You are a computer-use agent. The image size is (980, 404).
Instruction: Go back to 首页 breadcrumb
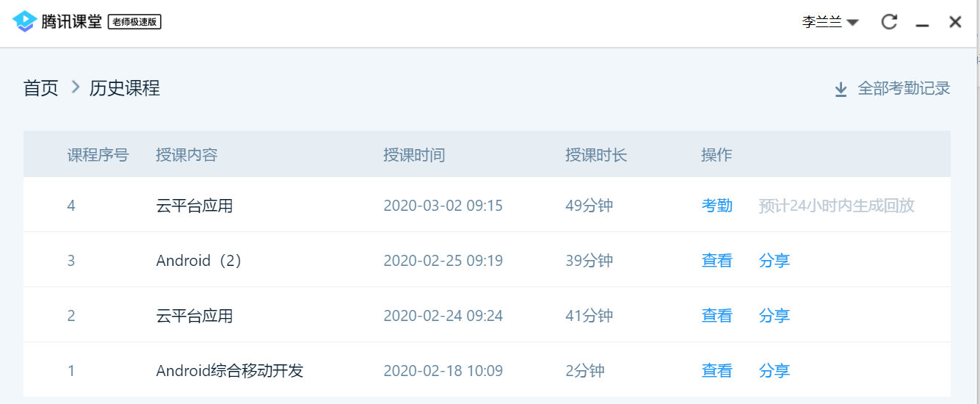click(x=41, y=89)
